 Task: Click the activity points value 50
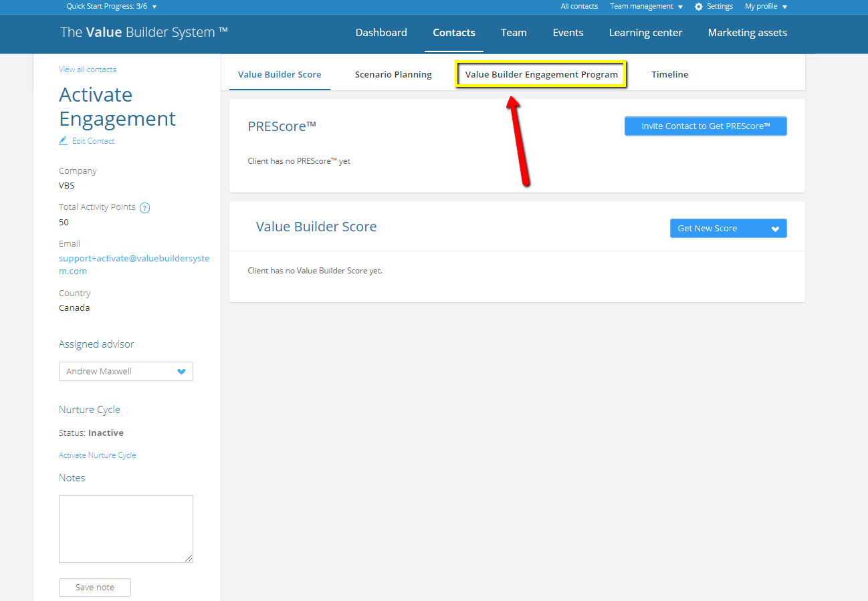64,222
